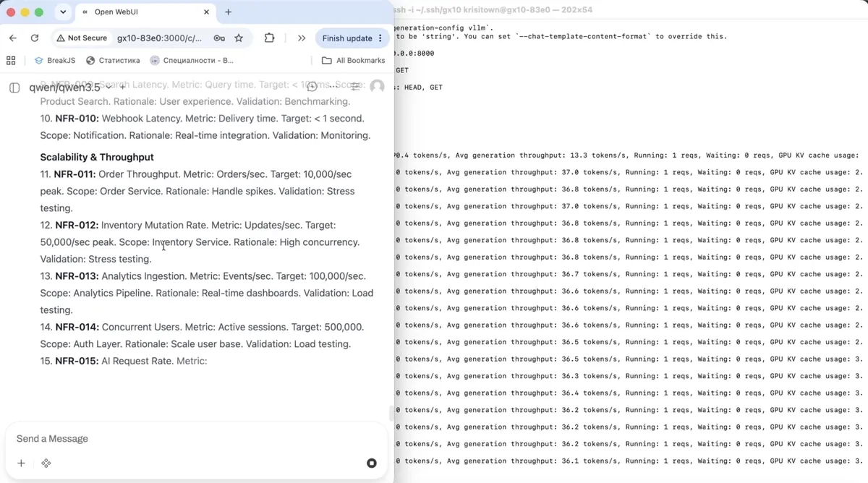Toggle the Open WebUI sidebar icon
Image resolution: width=868 pixels, height=483 pixels.
(x=14, y=87)
